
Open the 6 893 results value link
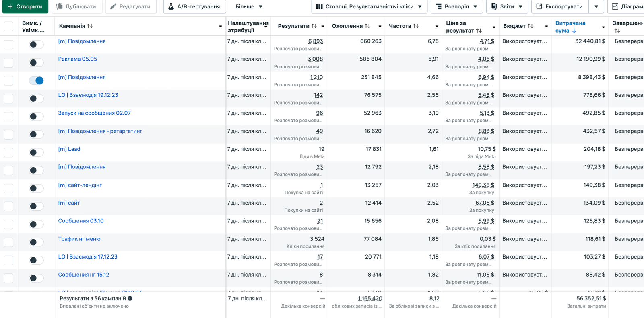[x=316, y=41]
